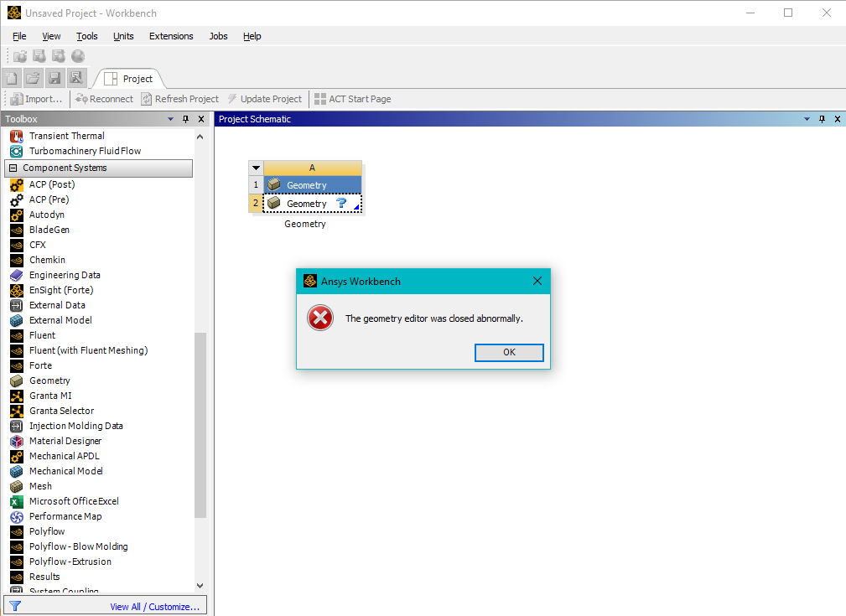
Task: Select Injection Molding Data component
Action: 76,426
